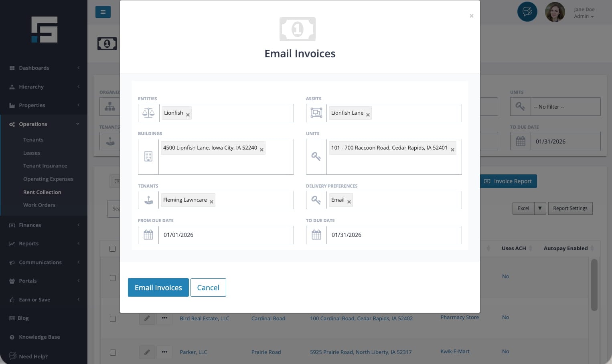
Task: Click the From Due Date calendar icon
Action: click(148, 235)
